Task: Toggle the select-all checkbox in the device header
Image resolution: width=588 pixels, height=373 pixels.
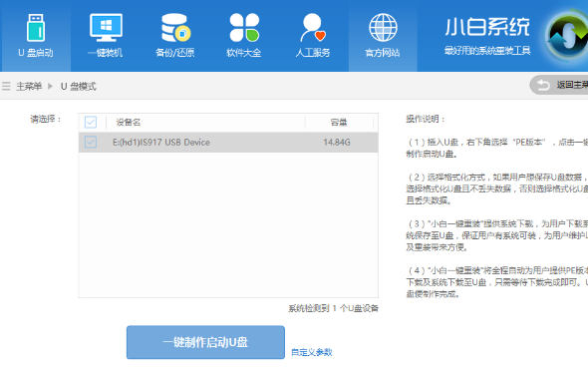Action: point(91,122)
